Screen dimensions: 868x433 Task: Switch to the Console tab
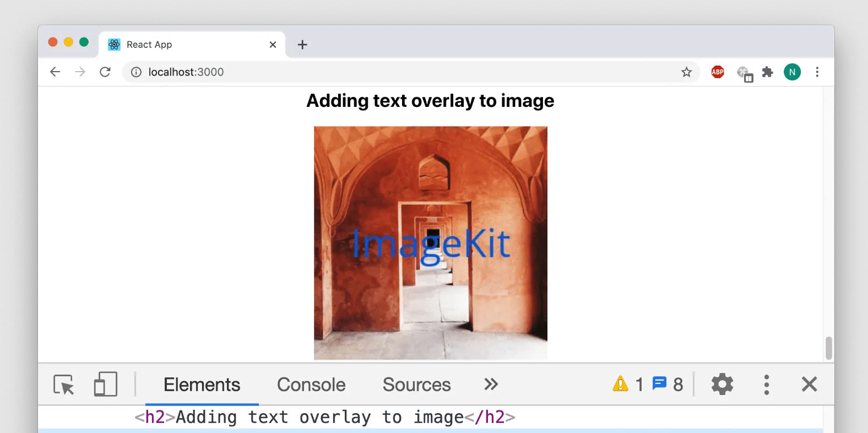click(311, 385)
